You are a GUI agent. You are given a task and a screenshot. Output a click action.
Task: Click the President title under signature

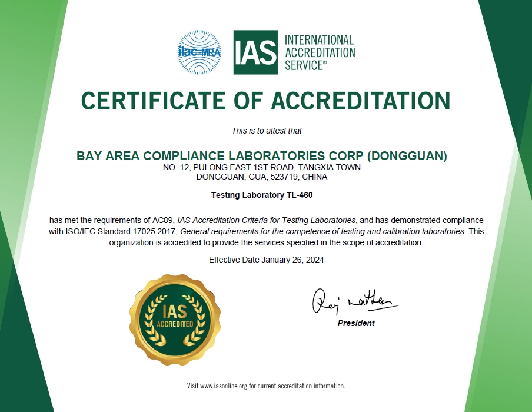pyautogui.click(x=355, y=323)
